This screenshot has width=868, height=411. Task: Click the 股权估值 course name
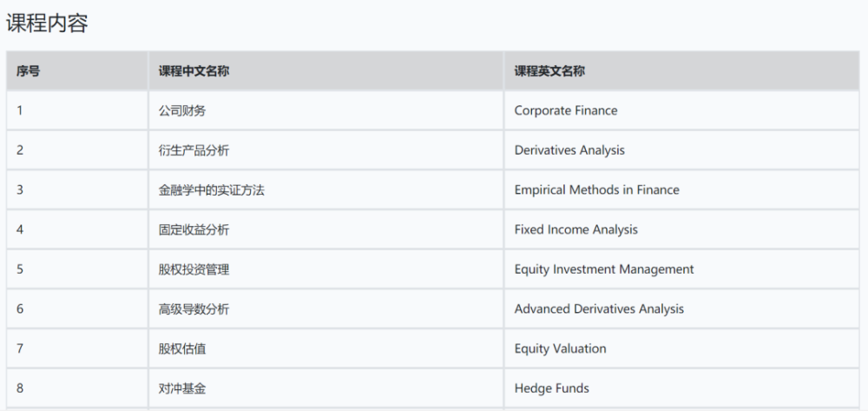pyautogui.click(x=182, y=349)
